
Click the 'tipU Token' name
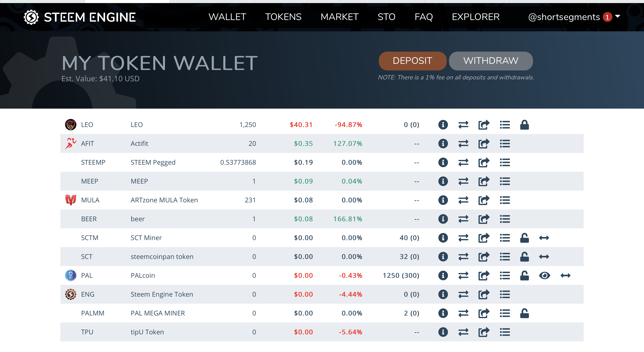[x=147, y=332]
